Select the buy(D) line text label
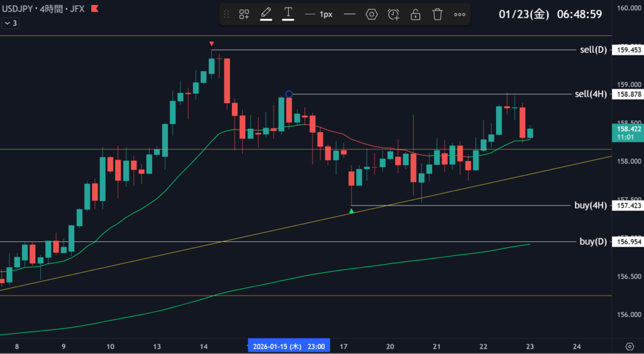This screenshot has height=354, width=644. pos(591,241)
